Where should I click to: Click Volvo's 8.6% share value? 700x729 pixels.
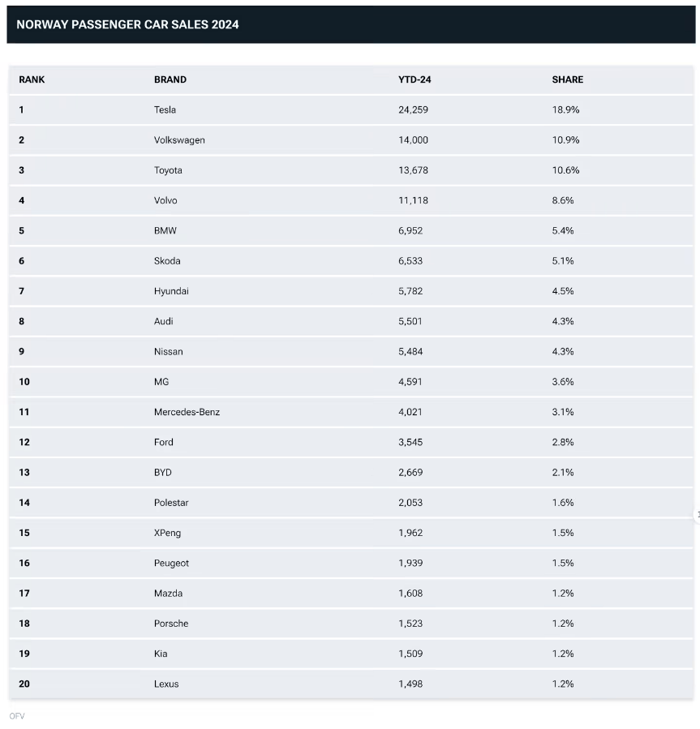click(563, 200)
